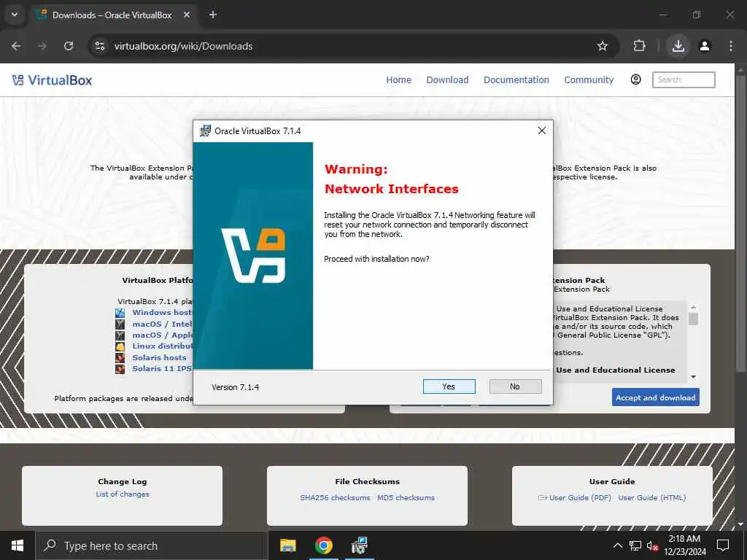
Task: Click the Solaris hosts platform icon
Action: 120,357
